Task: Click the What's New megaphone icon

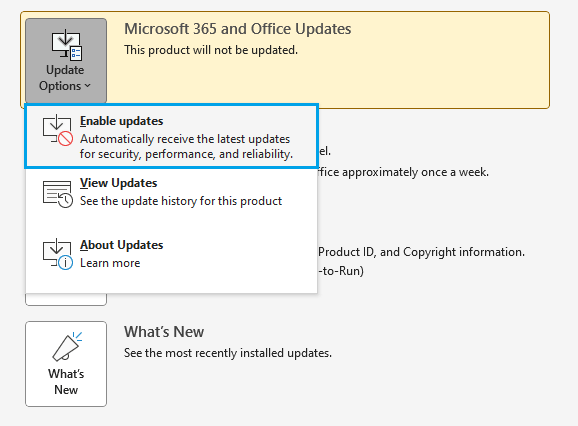Action: click(x=67, y=346)
